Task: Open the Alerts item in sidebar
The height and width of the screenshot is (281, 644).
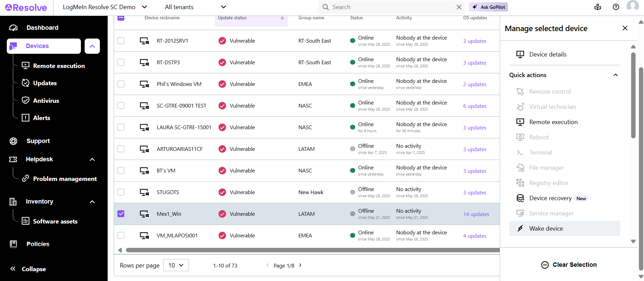Action: point(41,118)
